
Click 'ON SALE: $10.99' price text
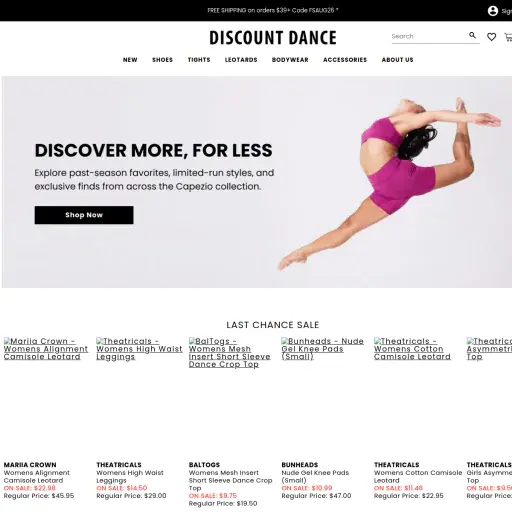point(307,488)
